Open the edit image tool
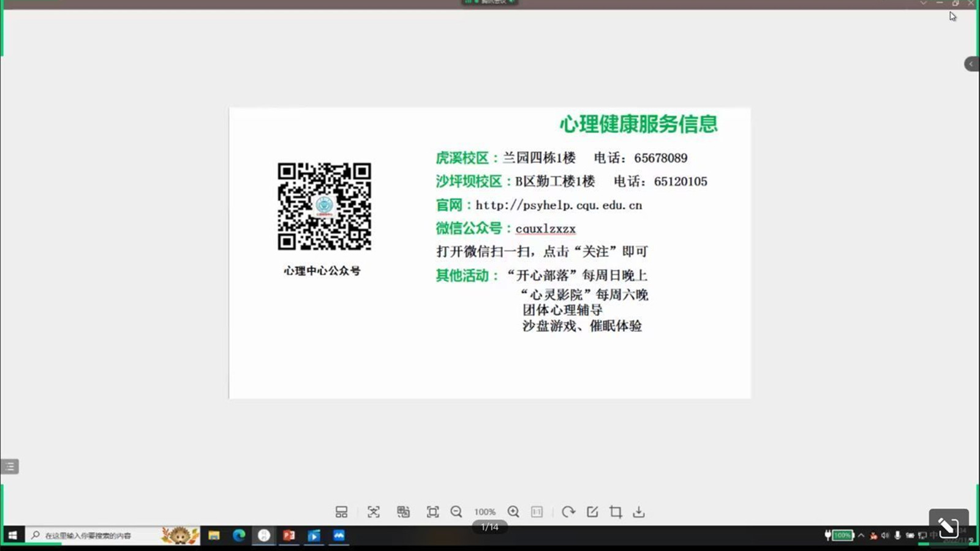Viewport: 980px width, 551px height. (x=592, y=512)
